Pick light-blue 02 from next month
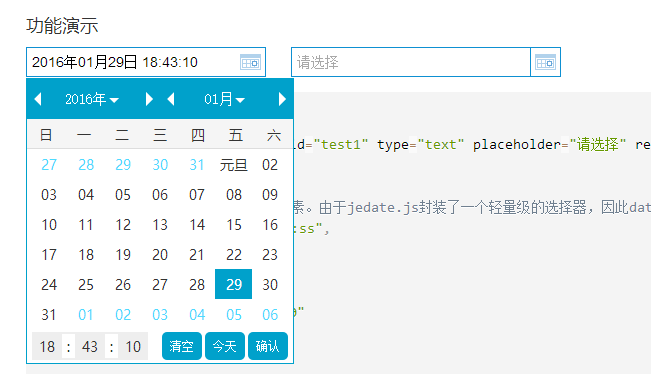The width and height of the screenshot is (651, 374). point(123,314)
